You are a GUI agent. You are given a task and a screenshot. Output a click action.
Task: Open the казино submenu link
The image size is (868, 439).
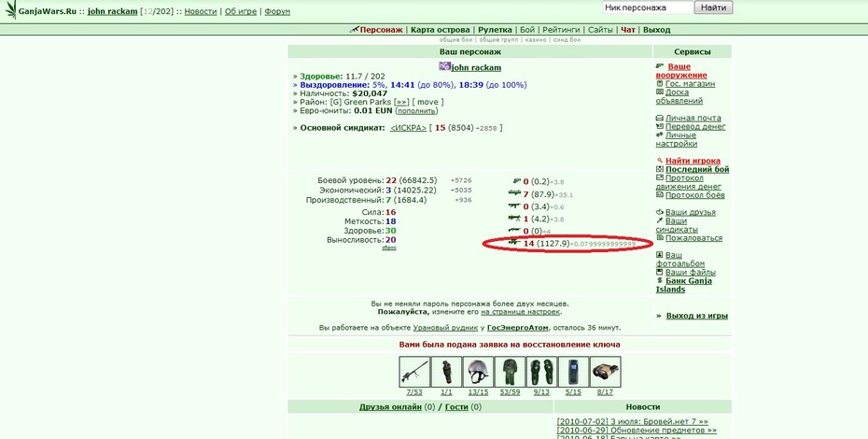536,40
